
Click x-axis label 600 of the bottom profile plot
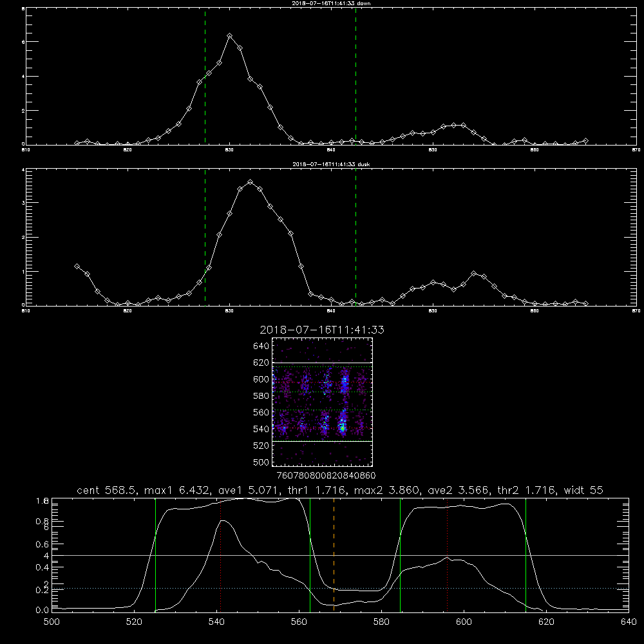(x=464, y=622)
